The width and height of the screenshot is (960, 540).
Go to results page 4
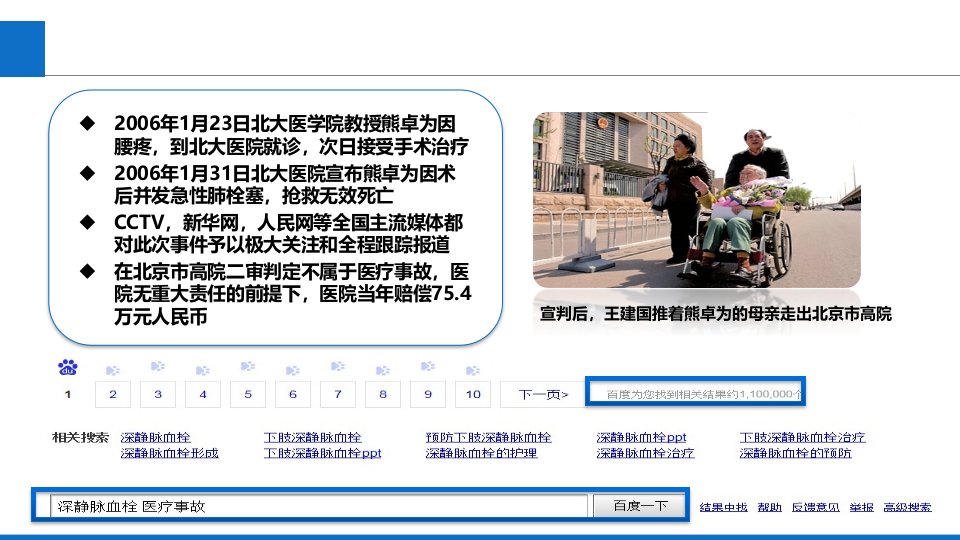pyautogui.click(x=203, y=394)
